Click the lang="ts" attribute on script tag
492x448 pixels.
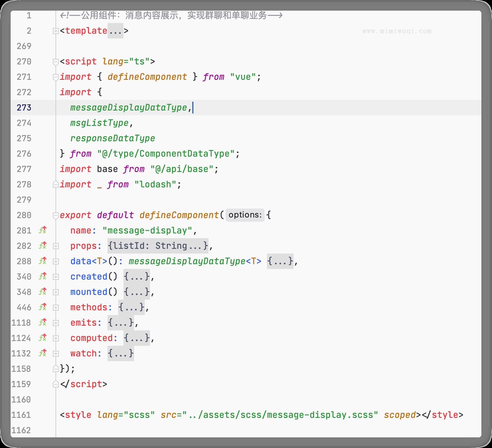coord(126,61)
